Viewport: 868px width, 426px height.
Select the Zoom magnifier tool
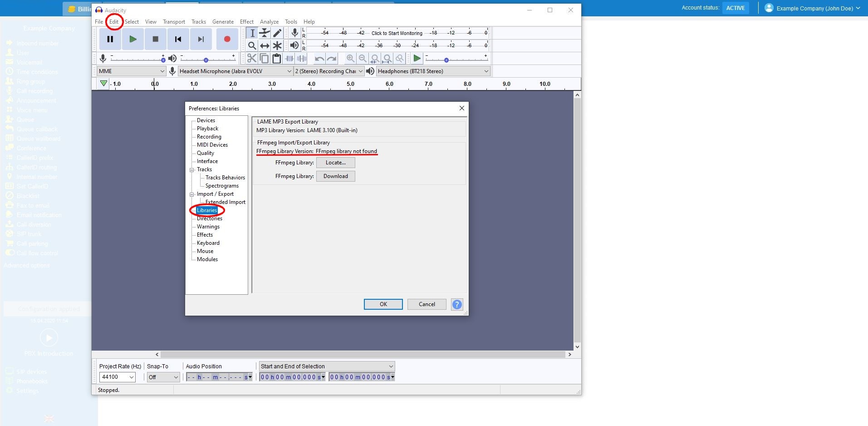(252, 45)
